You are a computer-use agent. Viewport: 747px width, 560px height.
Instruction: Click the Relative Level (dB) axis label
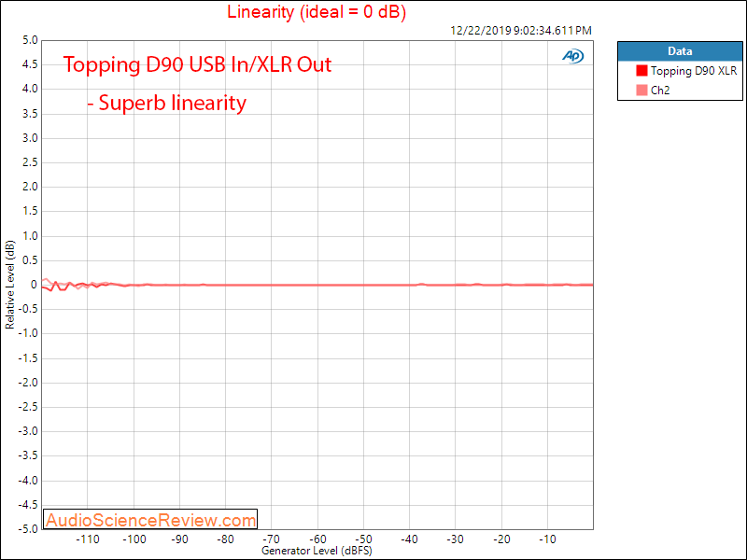click(x=9, y=285)
